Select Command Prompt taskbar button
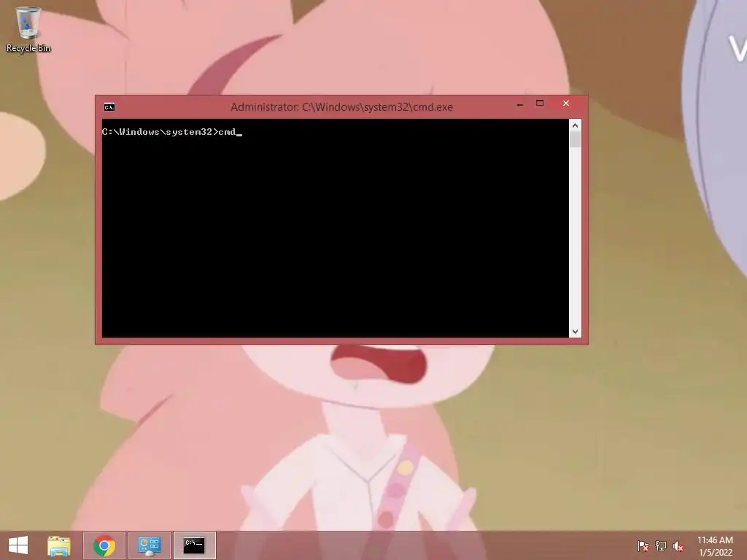This screenshot has width=747, height=560. [194, 545]
